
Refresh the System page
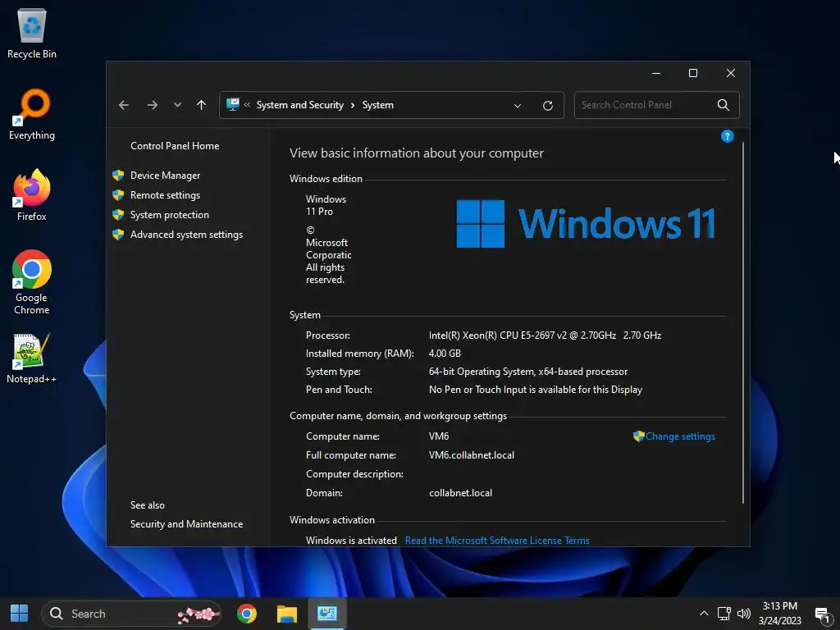point(547,106)
